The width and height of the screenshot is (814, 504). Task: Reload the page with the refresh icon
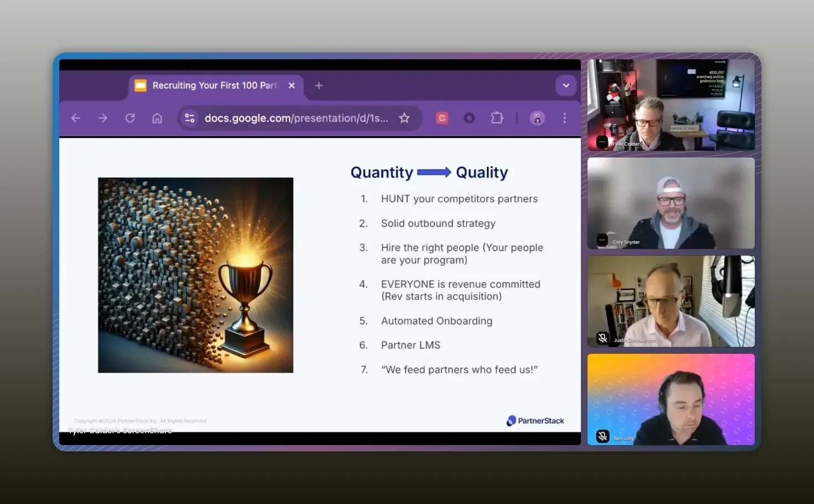click(130, 117)
